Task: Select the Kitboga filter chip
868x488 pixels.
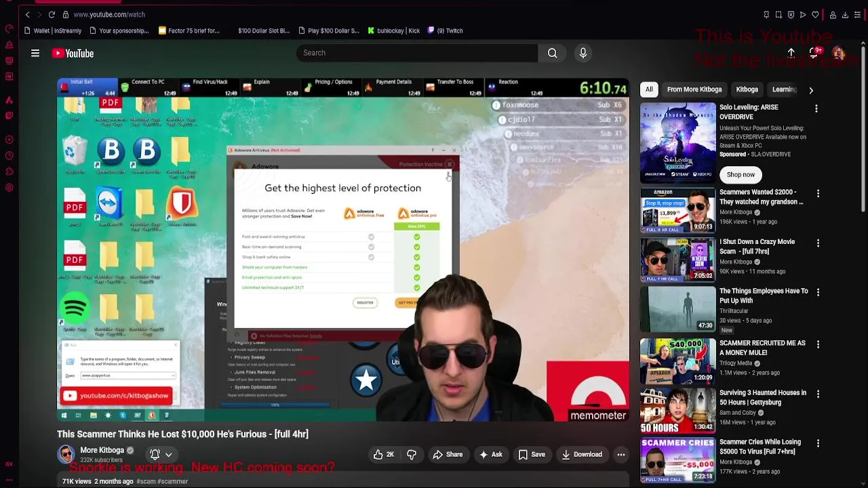Action: point(747,89)
